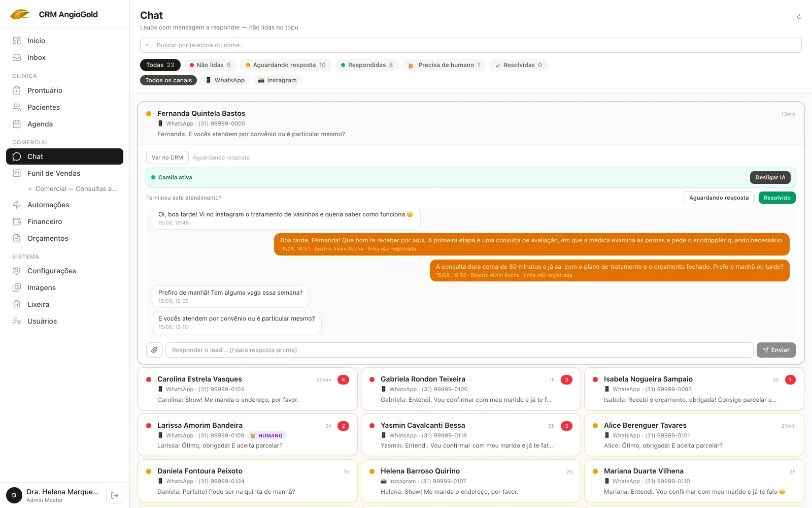Screen dimensions: 812x508
Task: Open the Automações section
Action: tap(64, 205)
